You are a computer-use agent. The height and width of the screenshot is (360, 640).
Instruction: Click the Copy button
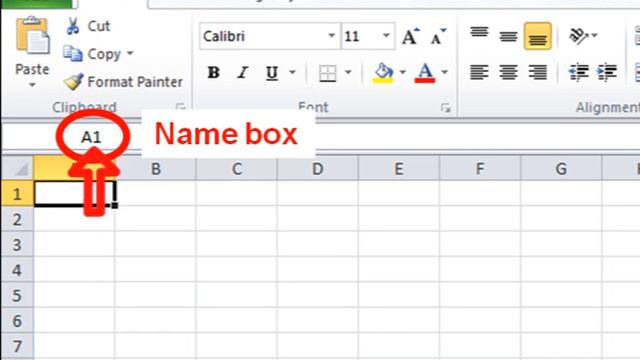(92, 54)
